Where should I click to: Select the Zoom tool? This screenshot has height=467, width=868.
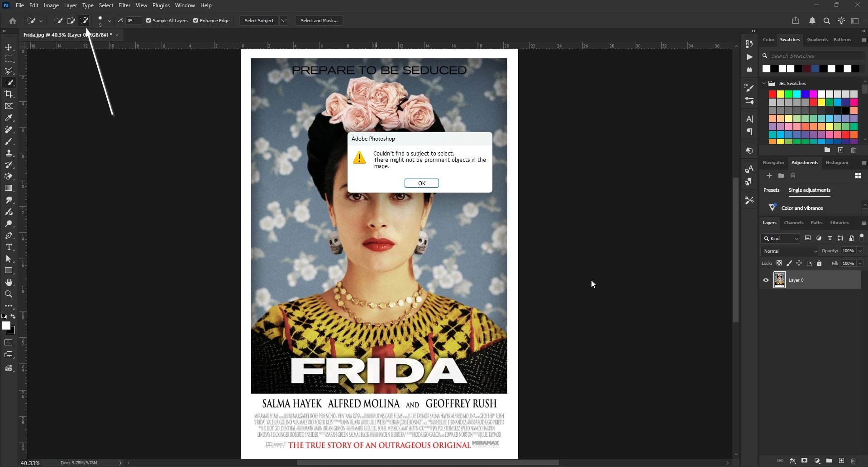9,294
